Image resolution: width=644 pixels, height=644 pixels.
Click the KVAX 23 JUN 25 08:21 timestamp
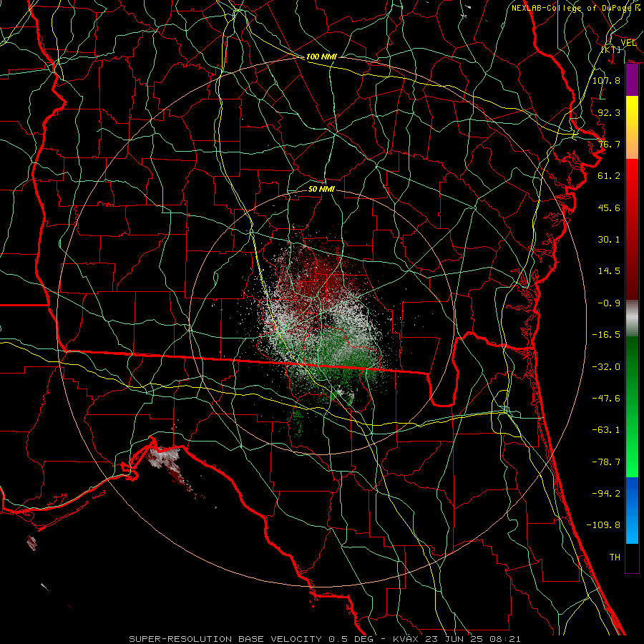[x=457, y=639]
